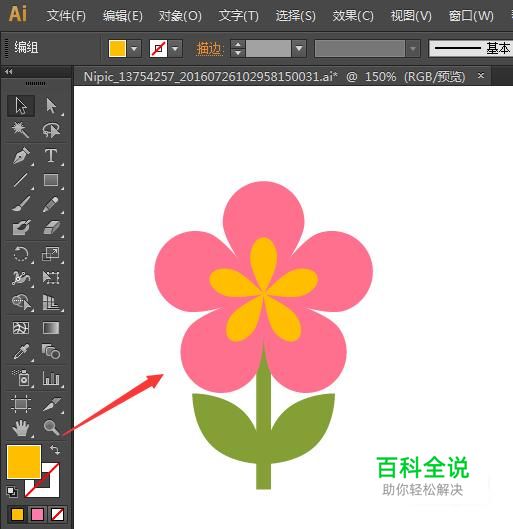Click the large yellow fill swatch

tap(24, 462)
